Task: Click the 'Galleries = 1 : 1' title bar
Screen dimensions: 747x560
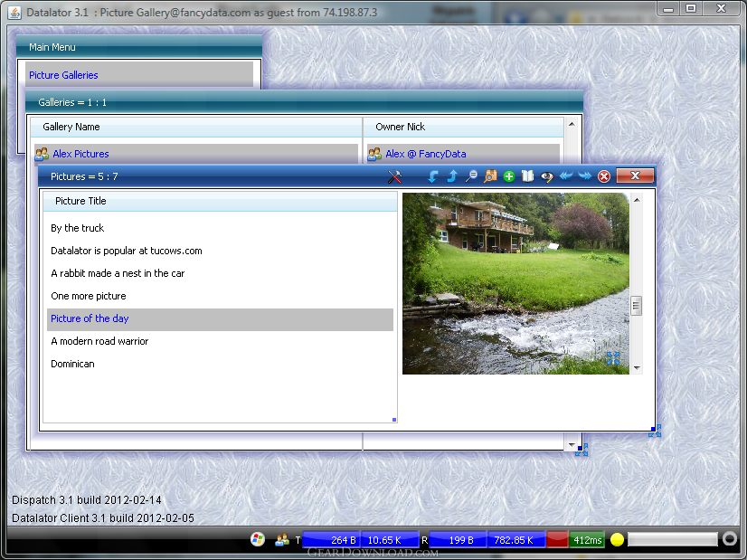Action: tap(305, 102)
